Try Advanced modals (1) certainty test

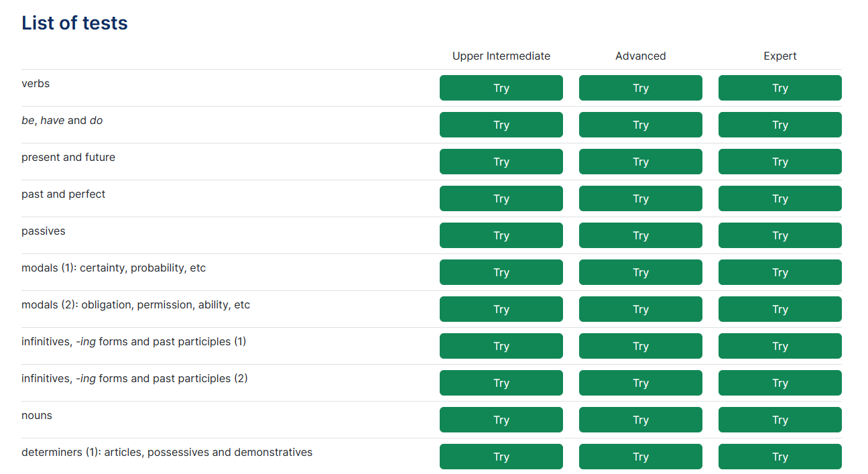(x=640, y=272)
